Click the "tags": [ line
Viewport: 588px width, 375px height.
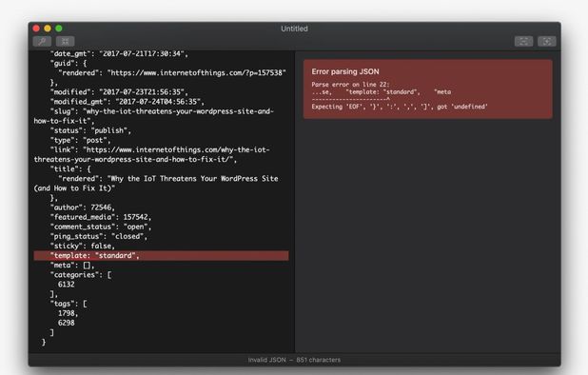[69, 304]
